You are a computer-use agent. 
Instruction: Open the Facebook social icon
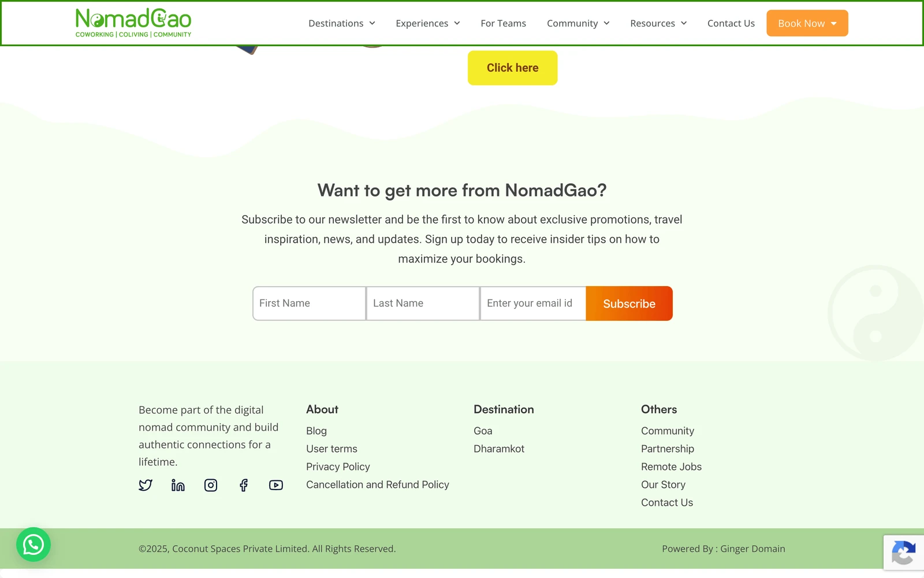(x=244, y=485)
